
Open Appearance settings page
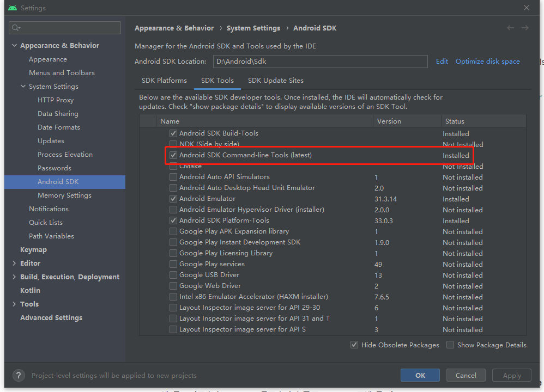48,59
